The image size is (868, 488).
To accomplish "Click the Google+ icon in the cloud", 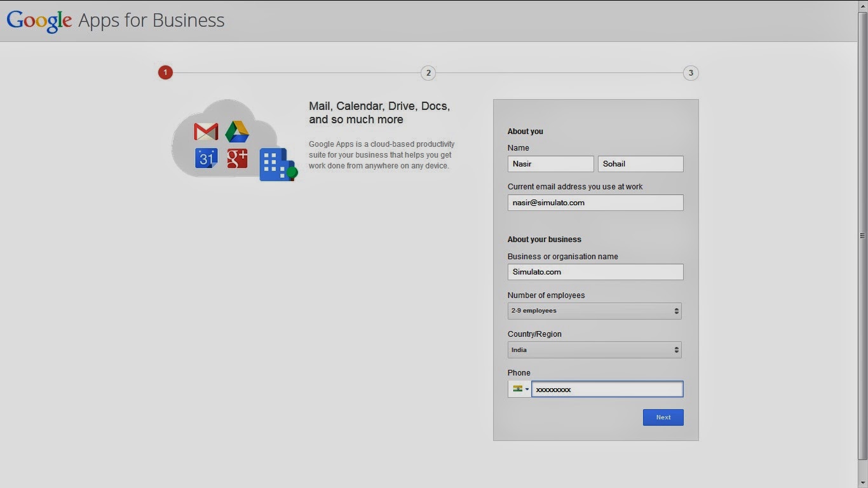I will tap(237, 158).
